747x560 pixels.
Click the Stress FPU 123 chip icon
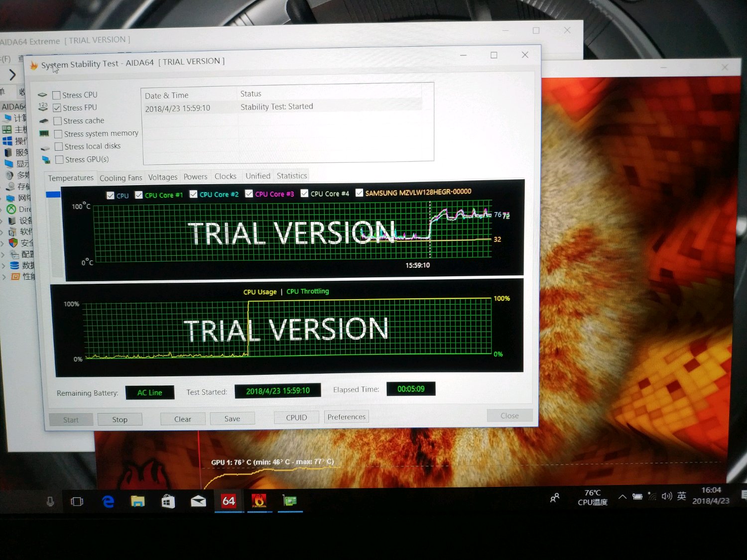pyautogui.click(x=43, y=108)
